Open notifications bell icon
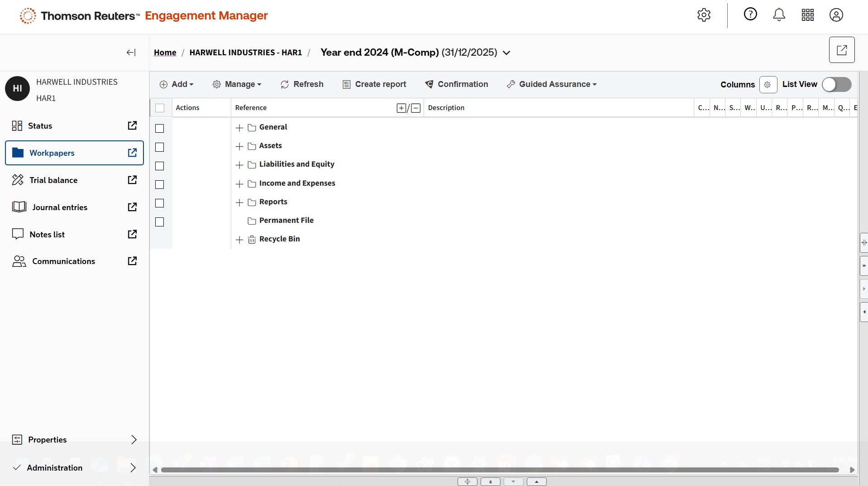This screenshot has height=486, width=868. click(779, 15)
